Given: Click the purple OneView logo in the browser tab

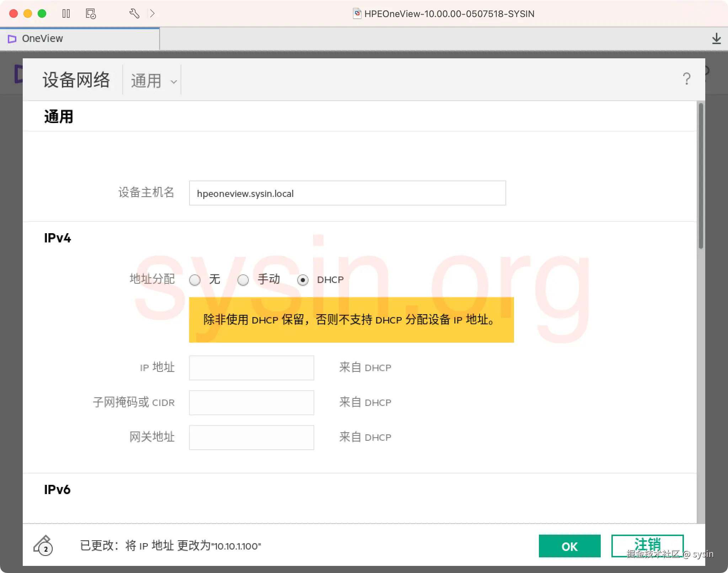Looking at the screenshot, I should (12, 39).
